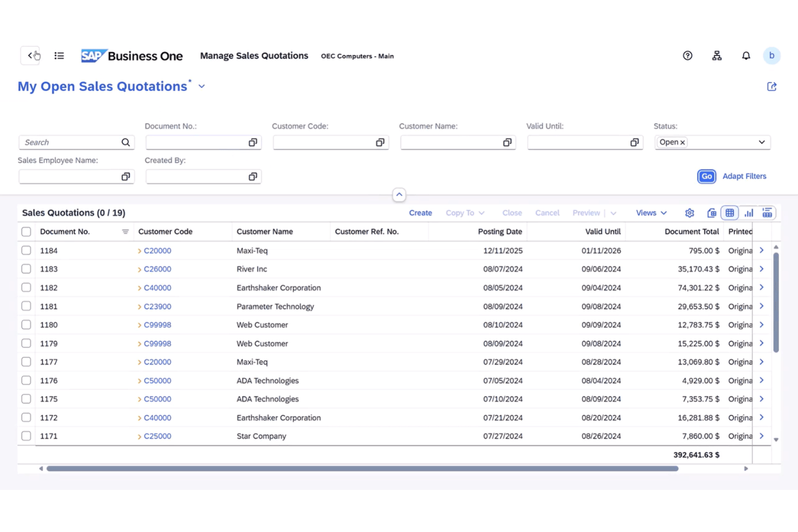Click the vertical scrollbar thumb of the table
798x532 pixels.
pos(776,302)
